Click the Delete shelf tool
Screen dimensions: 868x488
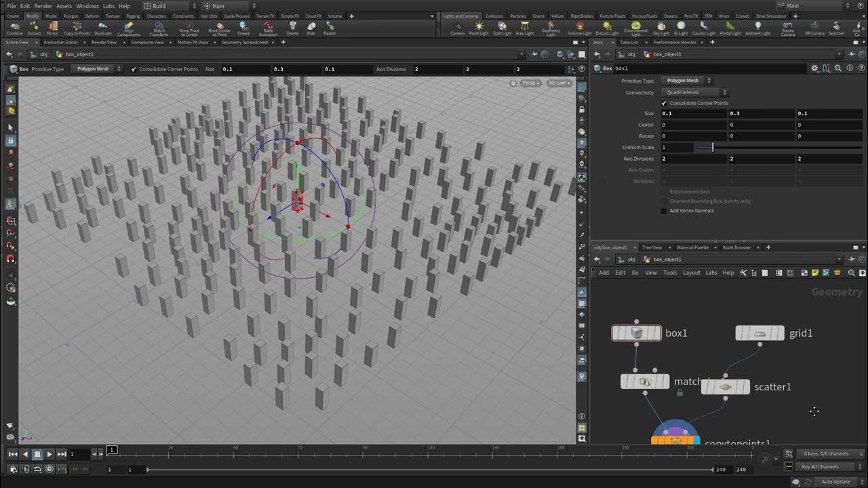click(292, 28)
